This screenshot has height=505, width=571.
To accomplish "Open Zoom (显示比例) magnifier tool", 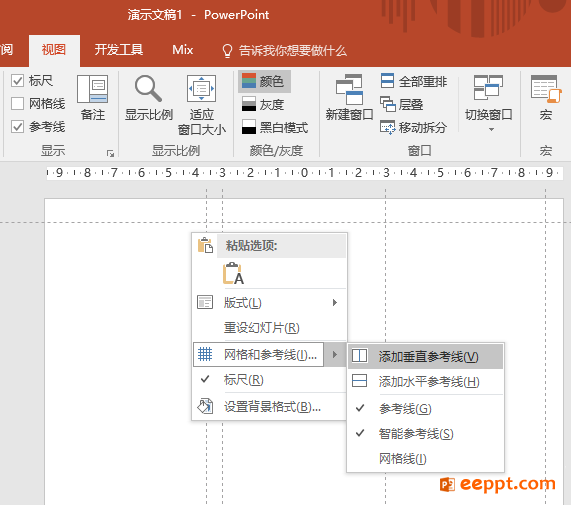I will pyautogui.click(x=148, y=98).
